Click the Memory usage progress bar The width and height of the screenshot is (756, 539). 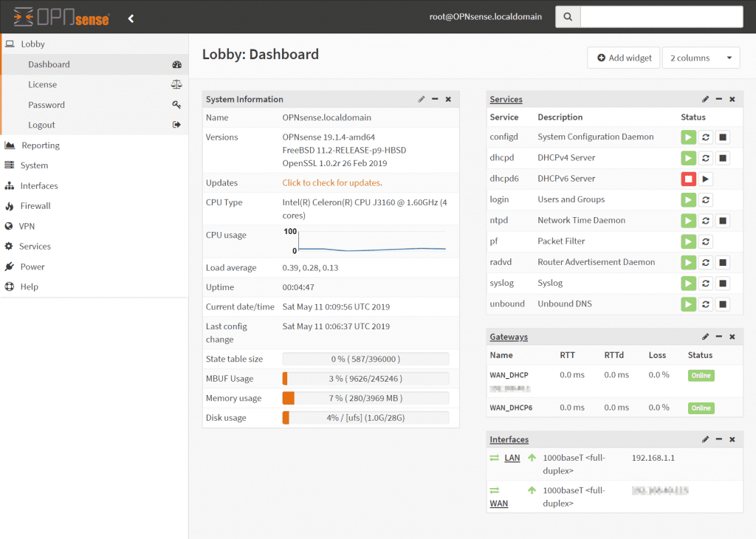365,398
